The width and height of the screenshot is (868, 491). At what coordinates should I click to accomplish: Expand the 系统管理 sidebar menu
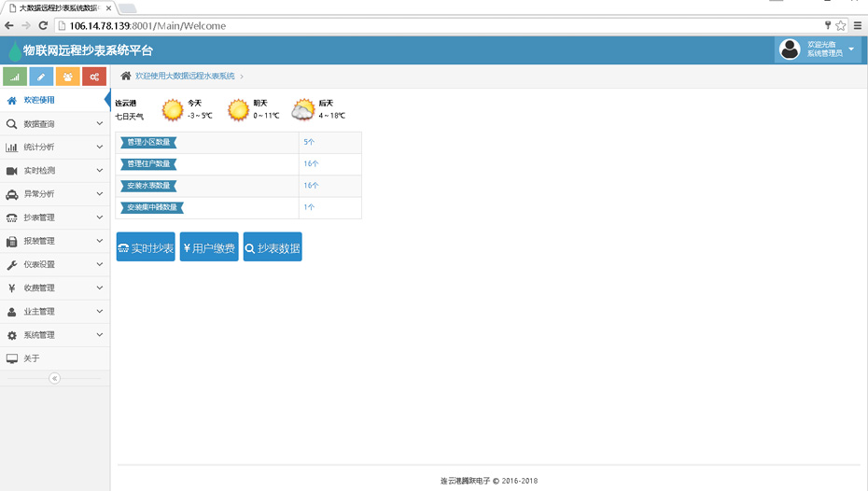point(54,335)
